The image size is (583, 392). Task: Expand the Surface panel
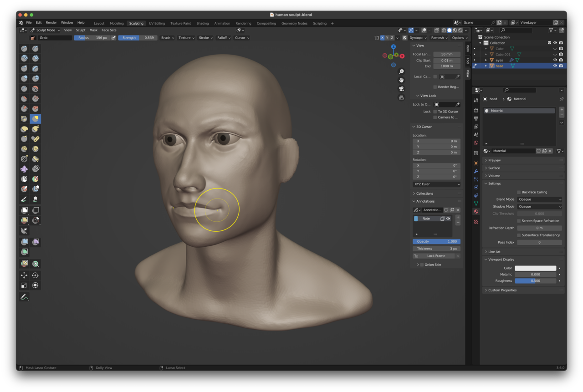(494, 168)
